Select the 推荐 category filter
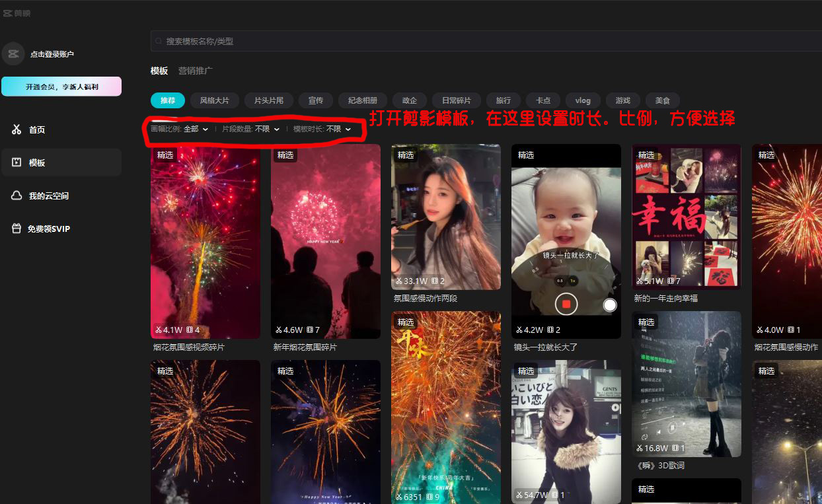The height and width of the screenshot is (504, 822). tap(168, 100)
